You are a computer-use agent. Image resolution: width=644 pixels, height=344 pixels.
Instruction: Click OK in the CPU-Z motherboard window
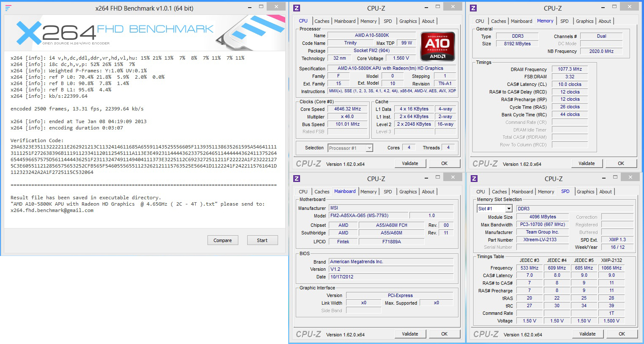pyautogui.click(x=445, y=334)
